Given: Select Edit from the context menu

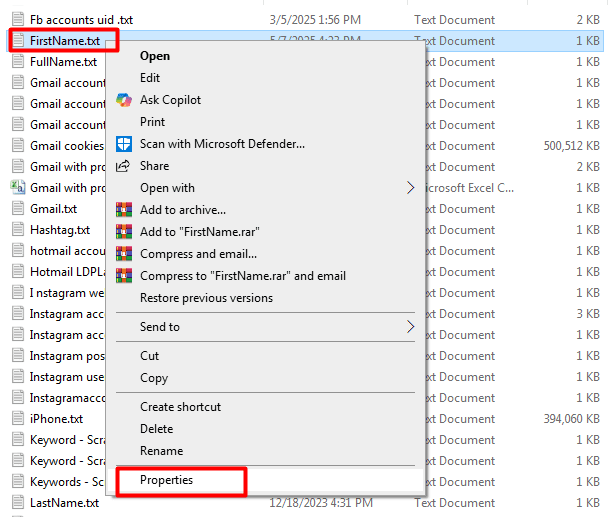Looking at the screenshot, I should click(x=150, y=78).
